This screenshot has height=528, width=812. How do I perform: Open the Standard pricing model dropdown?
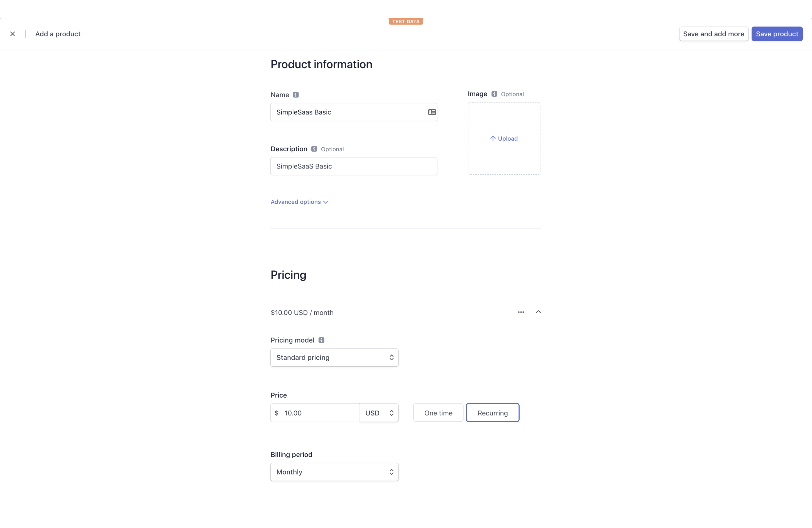(x=334, y=358)
